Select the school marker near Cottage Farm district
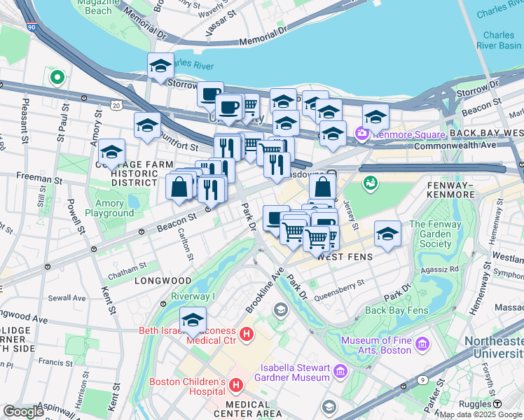 coord(112,153)
